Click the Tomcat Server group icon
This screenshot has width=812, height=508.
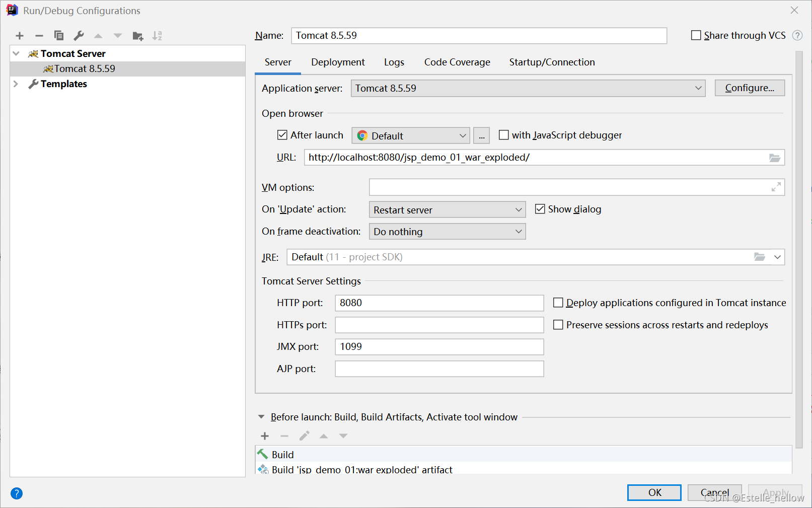pos(33,54)
